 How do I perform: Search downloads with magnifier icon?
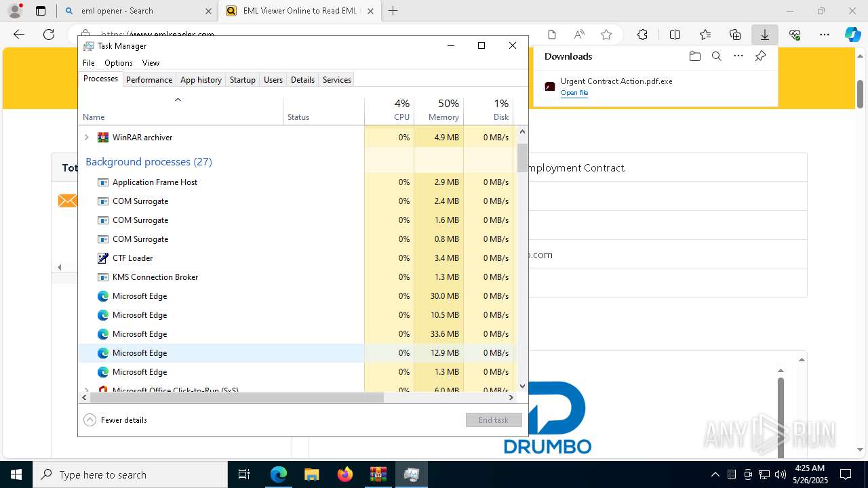click(x=716, y=56)
